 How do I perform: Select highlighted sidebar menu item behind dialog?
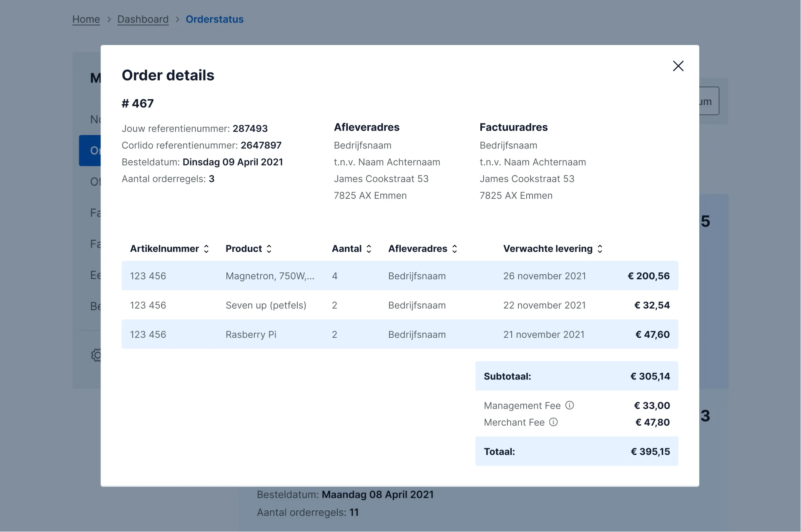90,151
